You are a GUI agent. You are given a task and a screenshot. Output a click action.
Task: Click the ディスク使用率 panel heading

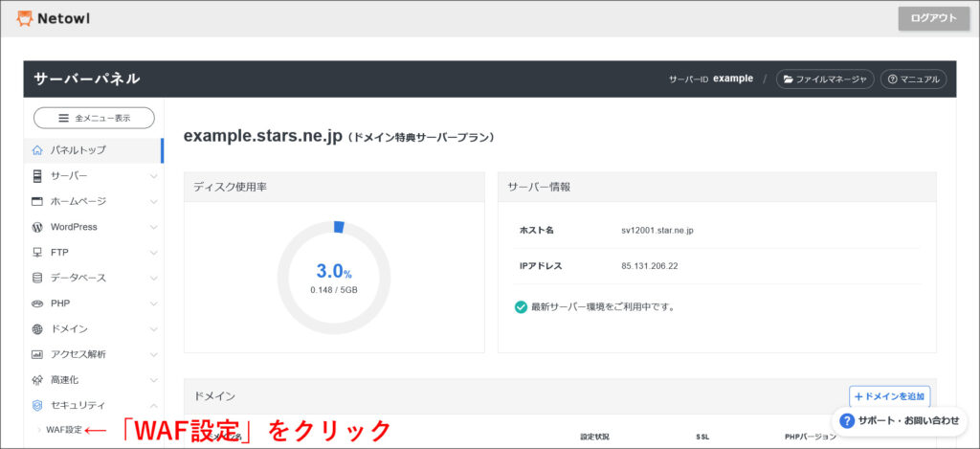[x=230, y=187]
